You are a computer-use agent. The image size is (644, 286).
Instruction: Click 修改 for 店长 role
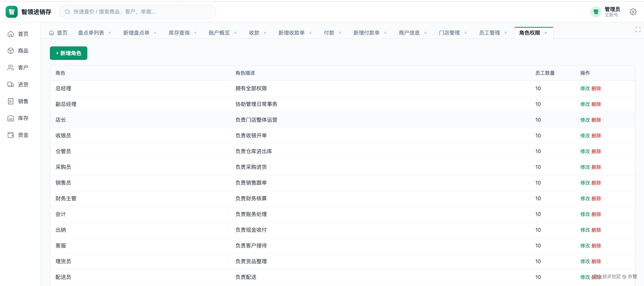[x=585, y=120]
